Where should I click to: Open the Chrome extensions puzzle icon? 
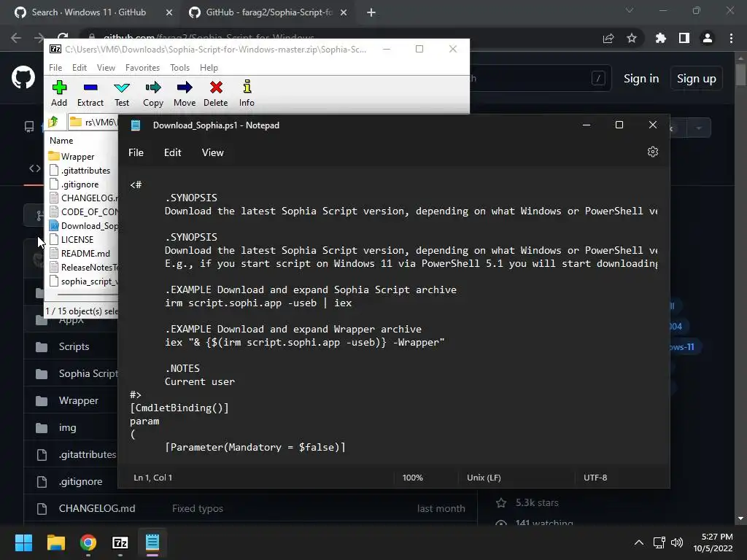click(660, 38)
